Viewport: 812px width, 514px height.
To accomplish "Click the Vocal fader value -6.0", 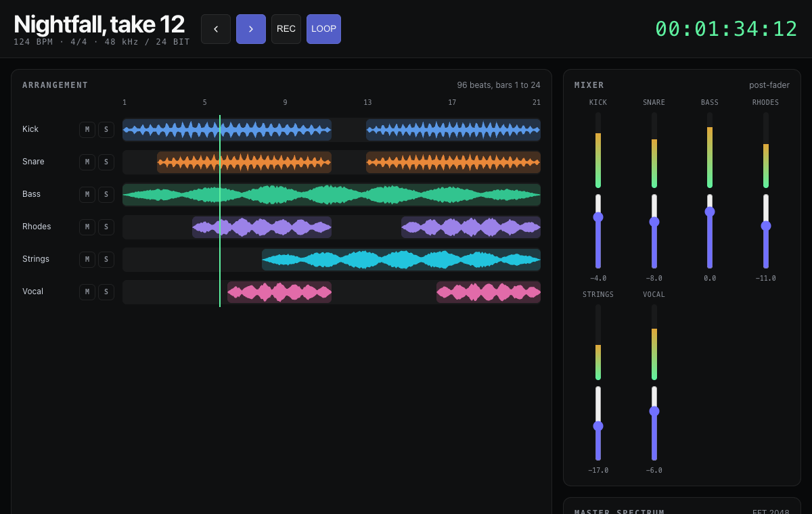I will coord(654,471).
